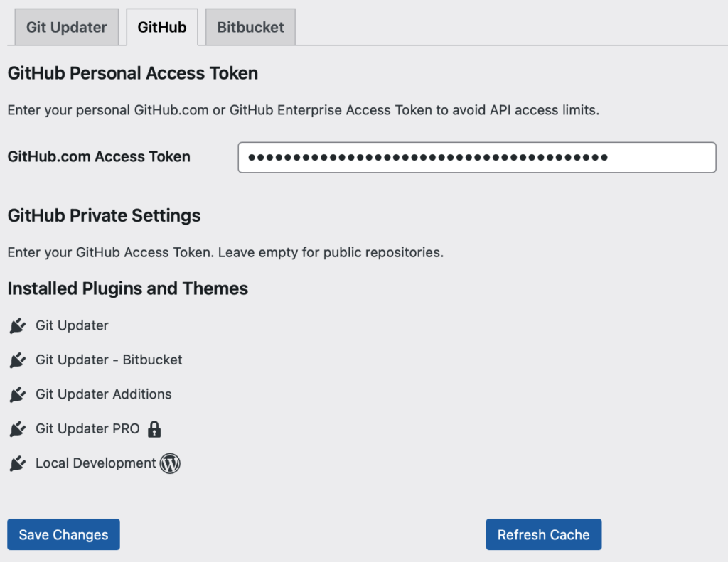Click the WordPress logo after Local Development
728x562 pixels.
170,463
